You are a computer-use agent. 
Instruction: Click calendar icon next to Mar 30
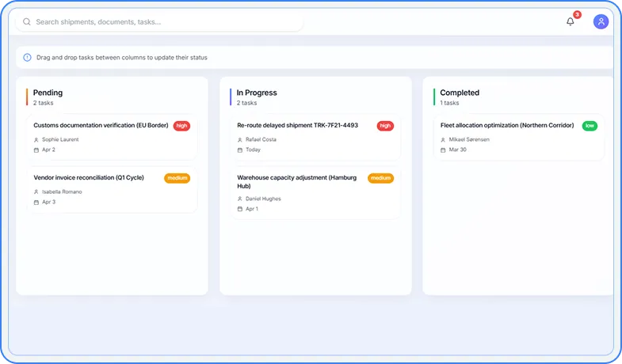coord(443,150)
